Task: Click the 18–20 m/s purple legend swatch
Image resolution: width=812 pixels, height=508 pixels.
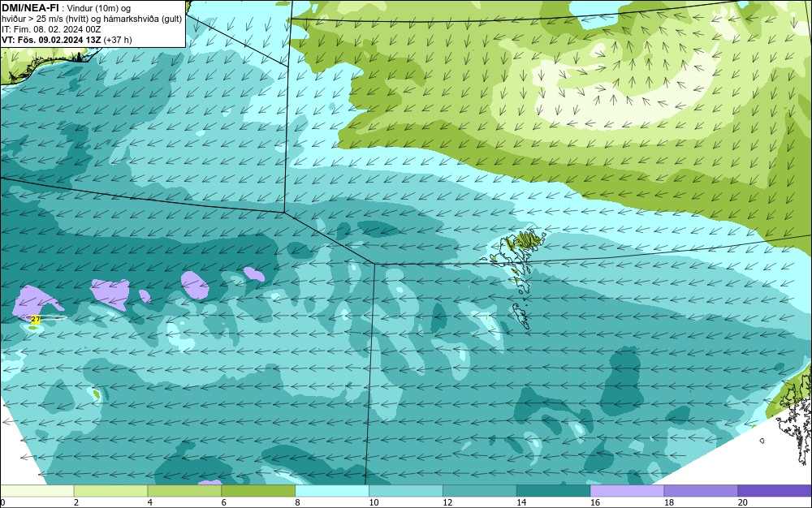Action: pos(702,491)
